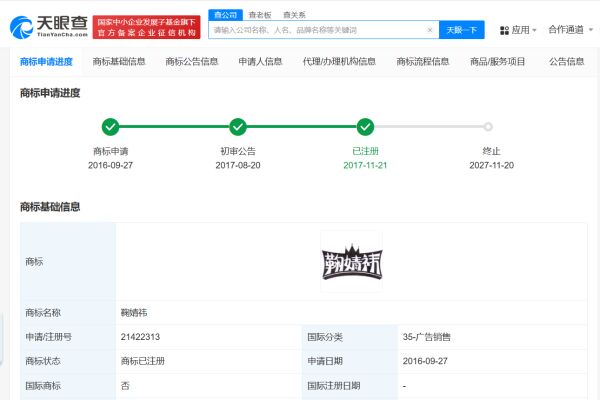
Task: Expand the 合作通道 dropdown menu
Action: click(571, 30)
